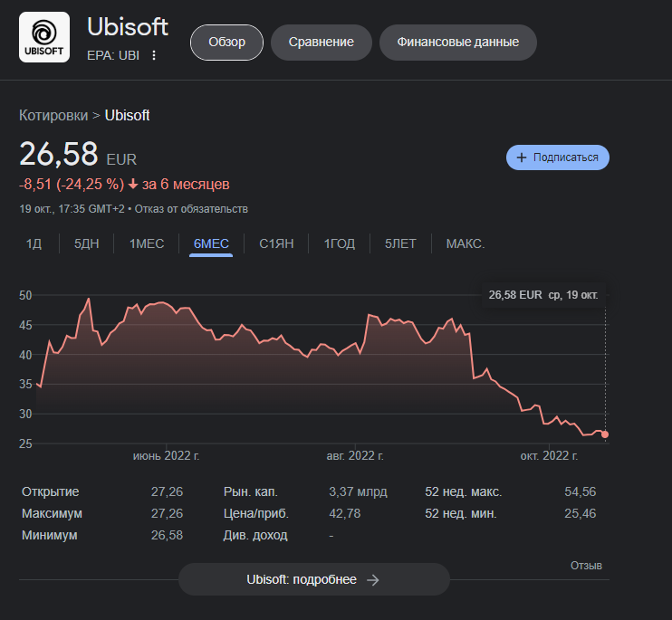Show the 5ЛЕТ chart range

pos(400,243)
